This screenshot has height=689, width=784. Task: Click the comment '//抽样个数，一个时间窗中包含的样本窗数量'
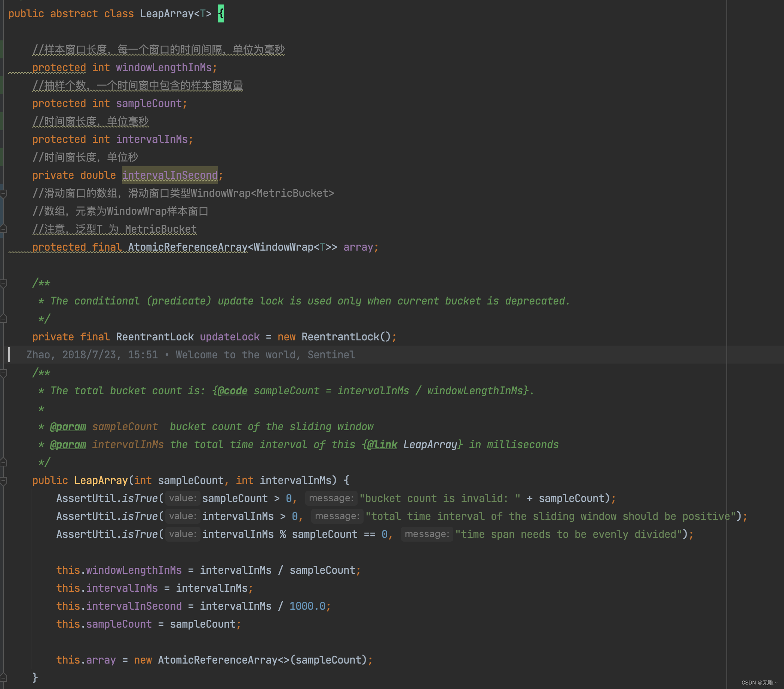tap(138, 86)
